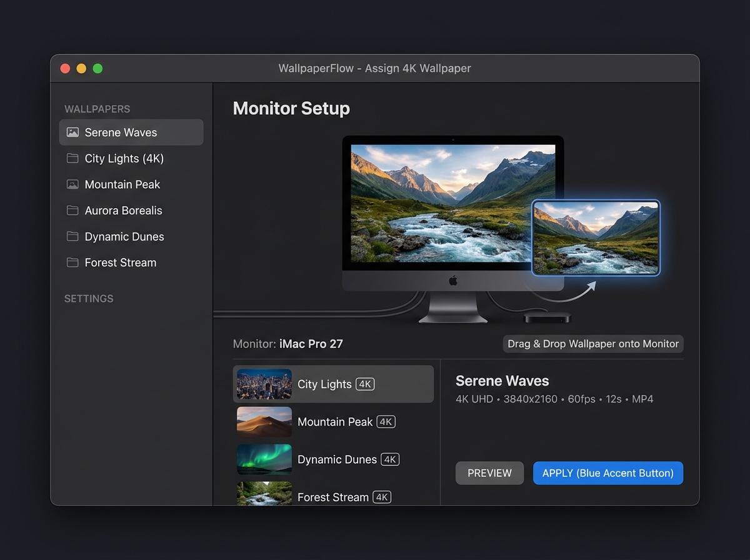Image resolution: width=750 pixels, height=560 pixels.
Task: Click the Drag & Drop Wallpaper onto Monitor hint
Action: click(x=593, y=344)
